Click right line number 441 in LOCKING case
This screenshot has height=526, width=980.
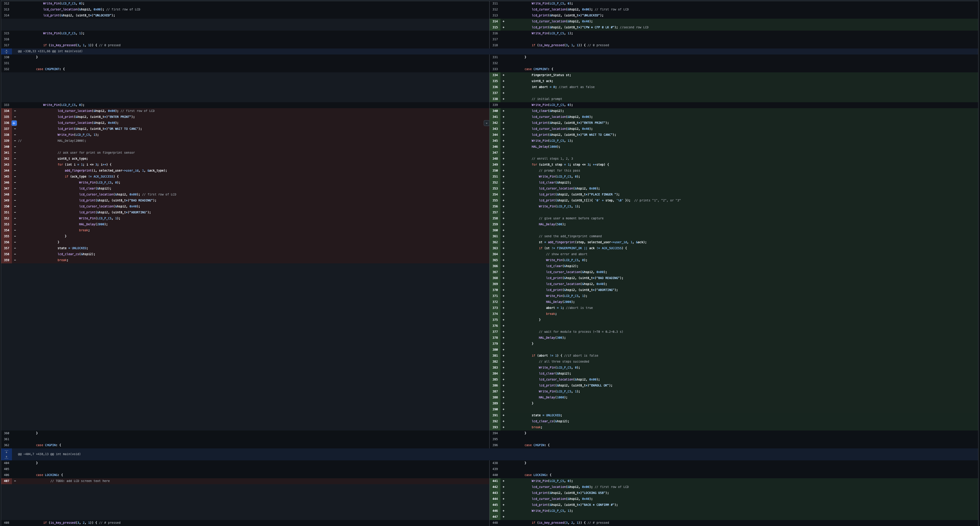pyautogui.click(x=495, y=481)
